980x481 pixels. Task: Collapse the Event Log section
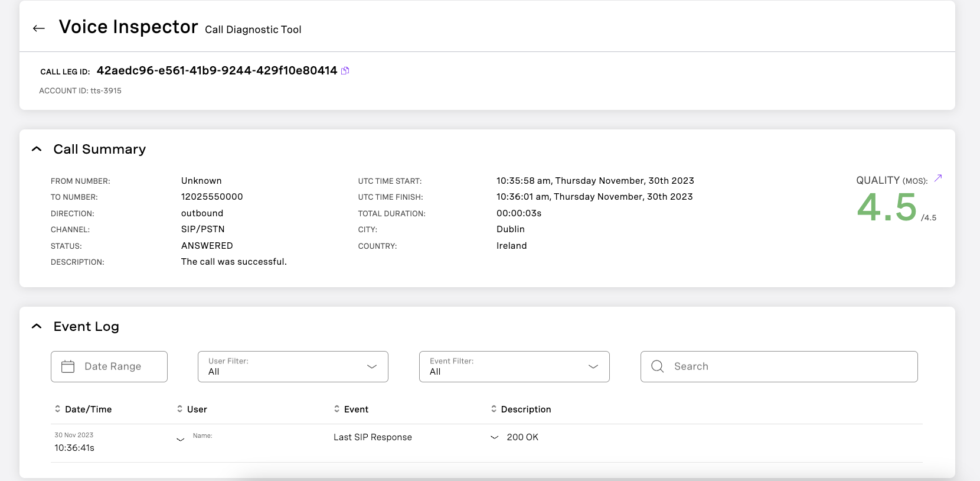37,326
